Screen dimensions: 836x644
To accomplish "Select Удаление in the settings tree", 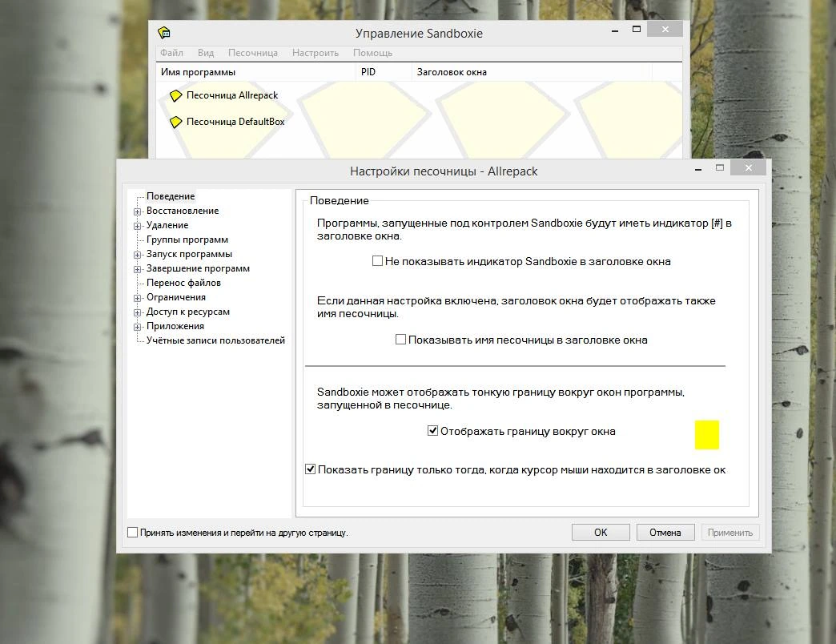I will point(167,225).
